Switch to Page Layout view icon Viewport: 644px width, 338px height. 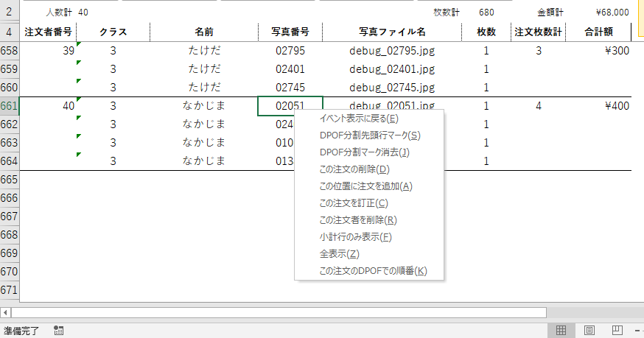click(589, 330)
